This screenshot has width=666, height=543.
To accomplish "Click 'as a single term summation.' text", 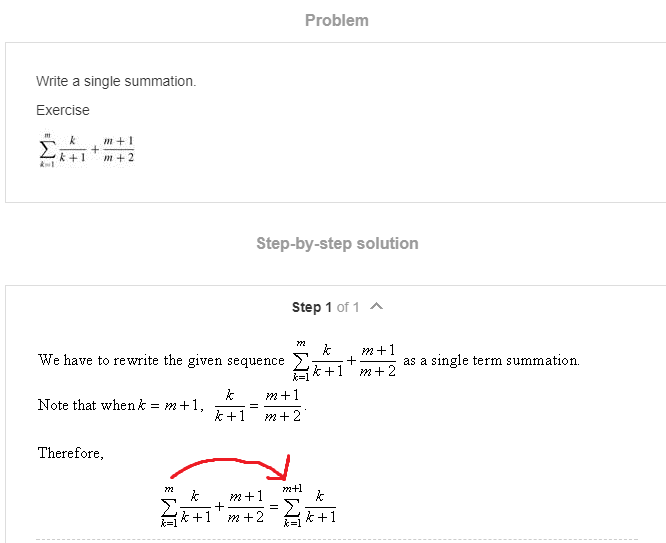I will coord(491,360).
